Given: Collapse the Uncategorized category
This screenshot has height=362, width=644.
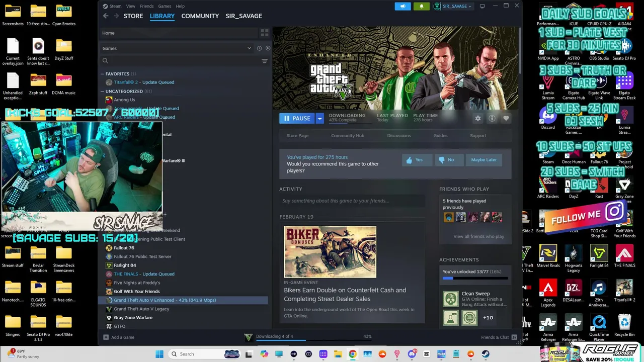Looking at the screenshot, I should [x=102, y=92].
